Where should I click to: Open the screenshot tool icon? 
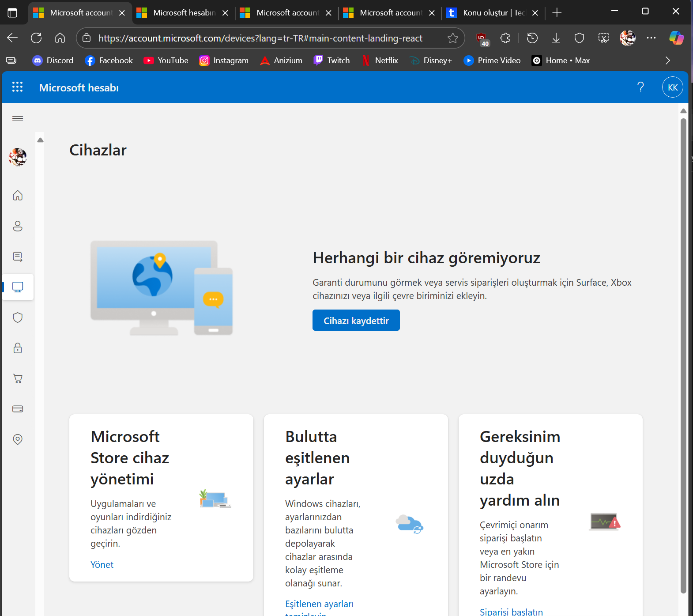603,38
